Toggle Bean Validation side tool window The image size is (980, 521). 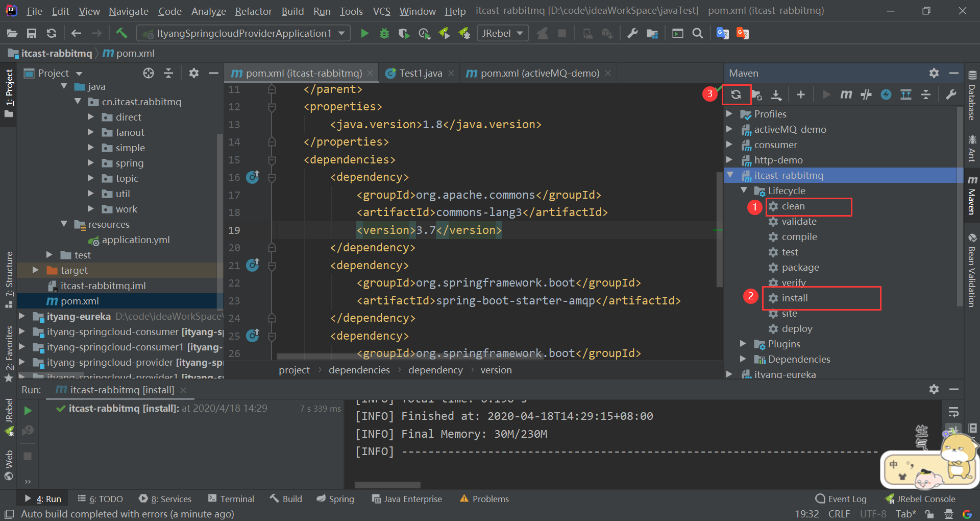coord(972,271)
